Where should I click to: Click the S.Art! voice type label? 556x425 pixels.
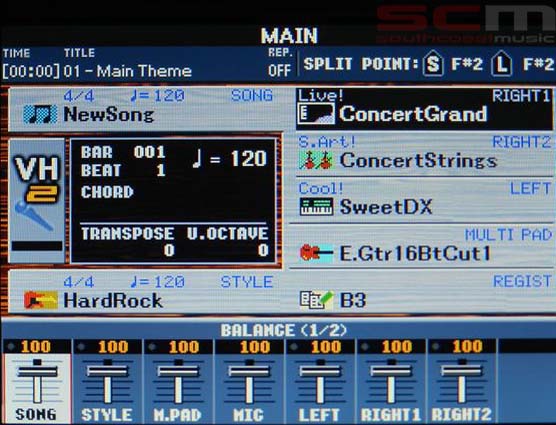coord(327,142)
